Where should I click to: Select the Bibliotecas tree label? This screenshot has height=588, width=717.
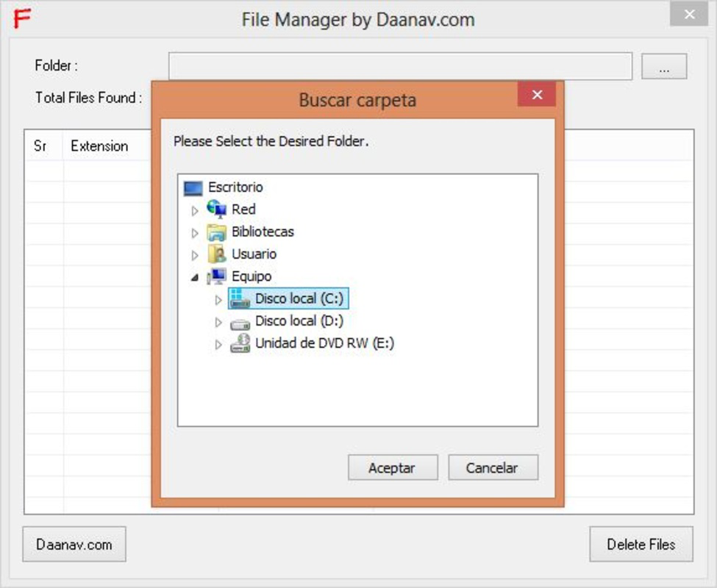pos(263,232)
